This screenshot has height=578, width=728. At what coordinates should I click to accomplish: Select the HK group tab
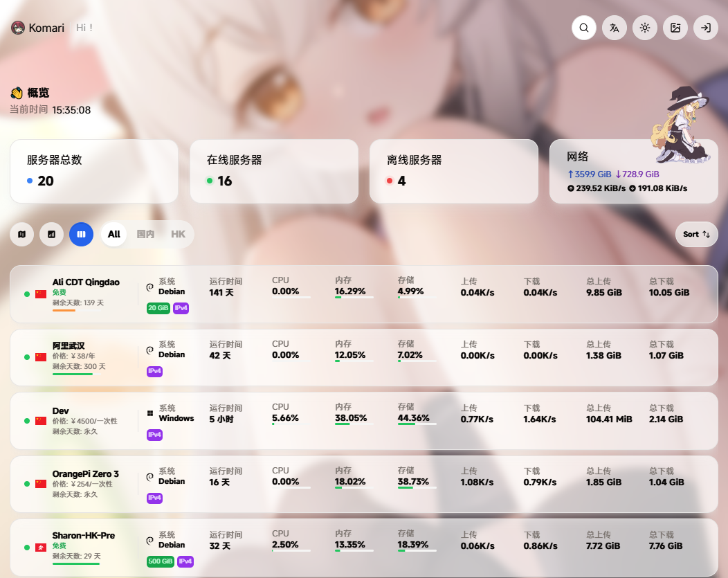pos(178,235)
